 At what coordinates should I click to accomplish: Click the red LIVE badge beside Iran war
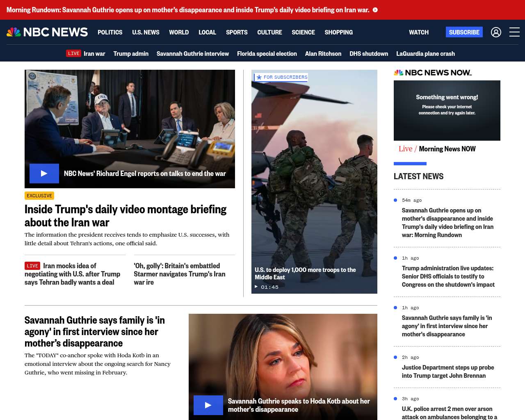74,54
